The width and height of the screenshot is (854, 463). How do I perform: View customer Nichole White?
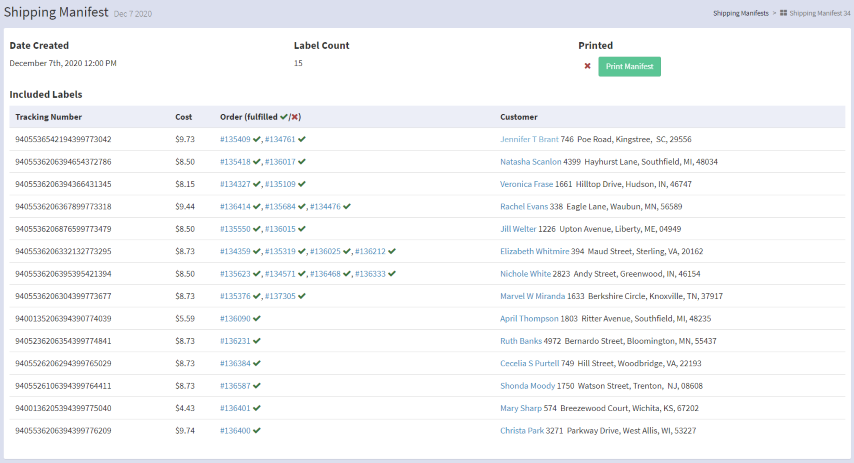click(x=525, y=274)
